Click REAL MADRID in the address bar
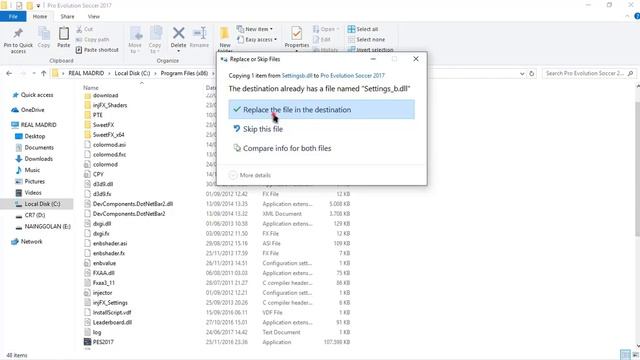The width and height of the screenshot is (640, 360). tap(86, 73)
